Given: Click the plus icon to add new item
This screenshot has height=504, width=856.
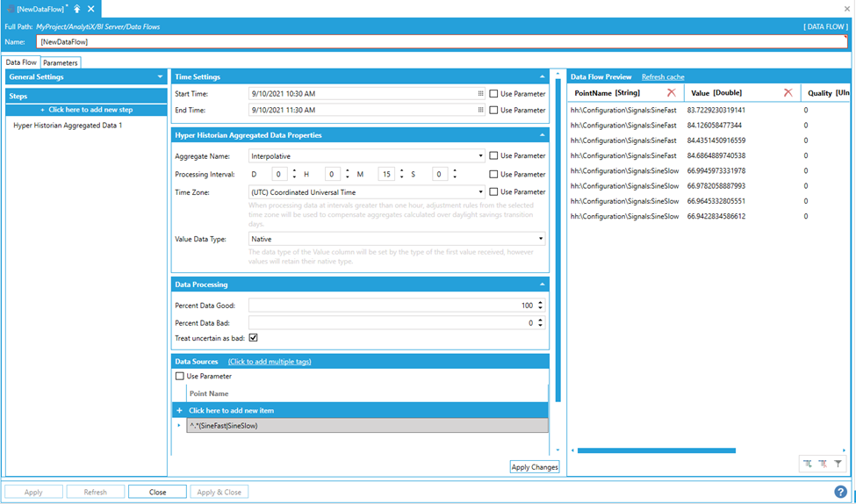Looking at the screenshot, I should pos(179,410).
